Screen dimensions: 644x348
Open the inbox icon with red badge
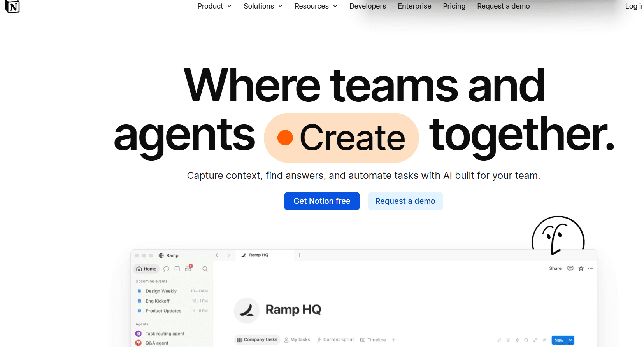(x=188, y=268)
